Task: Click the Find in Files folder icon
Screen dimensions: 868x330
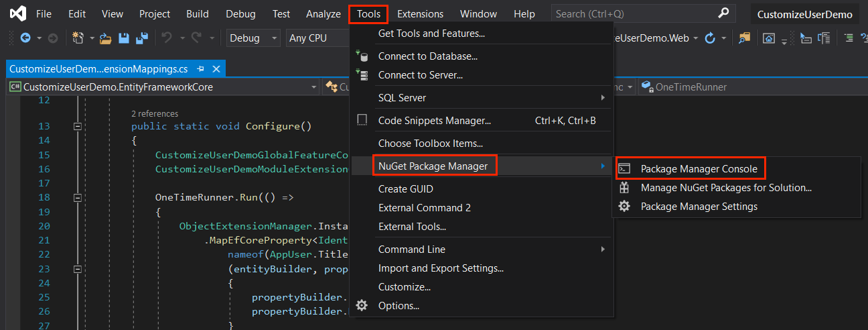Action: coord(744,38)
